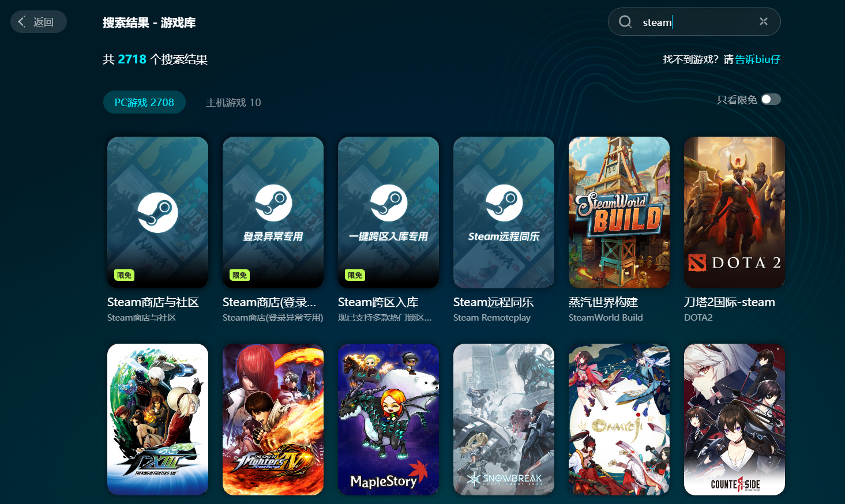Image resolution: width=845 pixels, height=504 pixels.
Task: Clear the search field with X icon
Action: (x=763, y=21)
